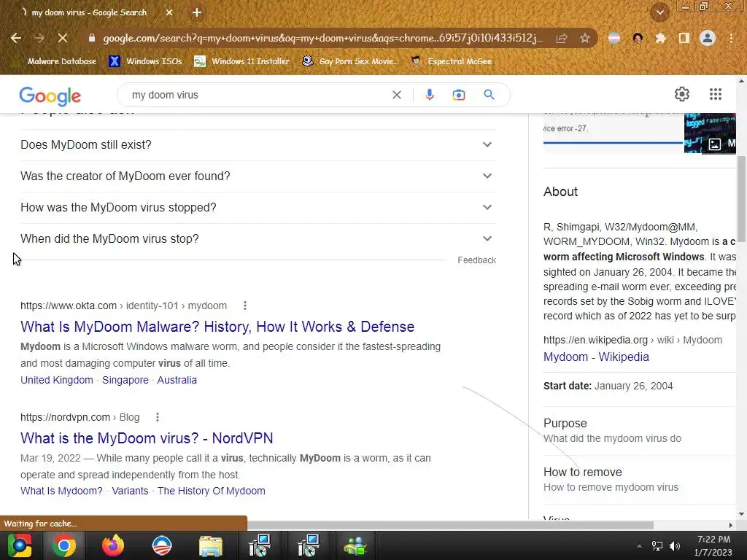
Task: Open the network tray icon
Action: [657, 546]
